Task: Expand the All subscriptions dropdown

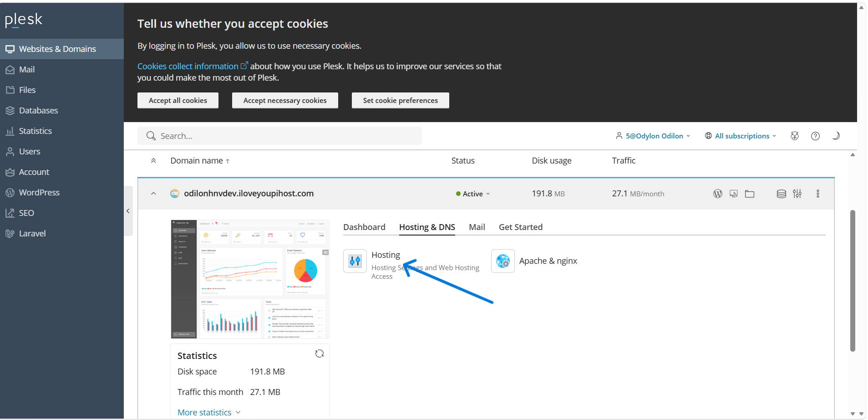Action: click(x=741, y=136)
